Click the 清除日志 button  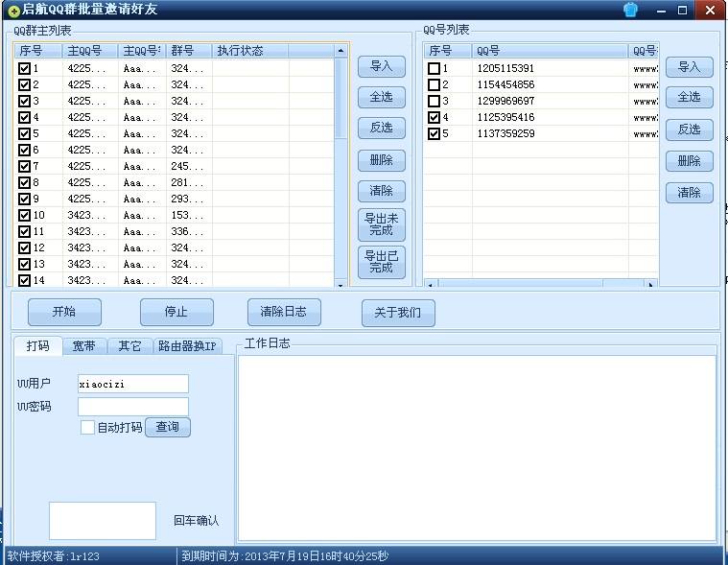coord(284,312)
